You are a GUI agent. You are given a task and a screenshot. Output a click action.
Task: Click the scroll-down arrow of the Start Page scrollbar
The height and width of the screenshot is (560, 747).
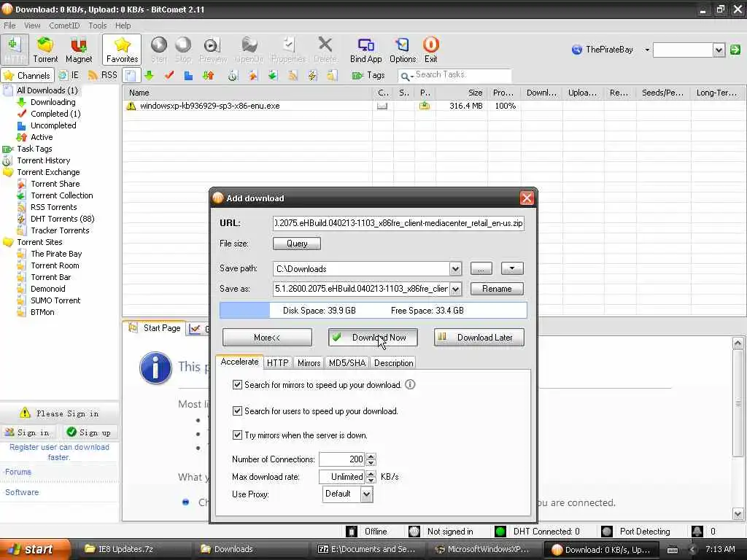point(738,514)
